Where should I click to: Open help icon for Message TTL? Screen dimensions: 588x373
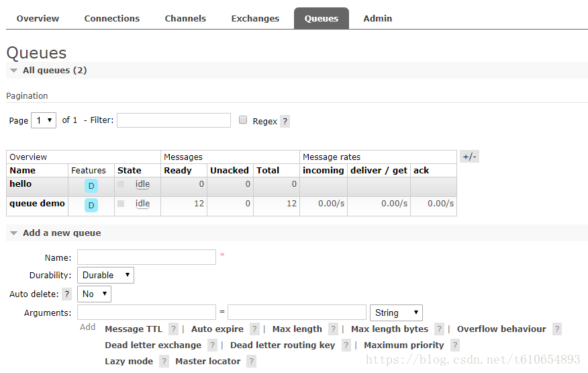pos(173,329)
